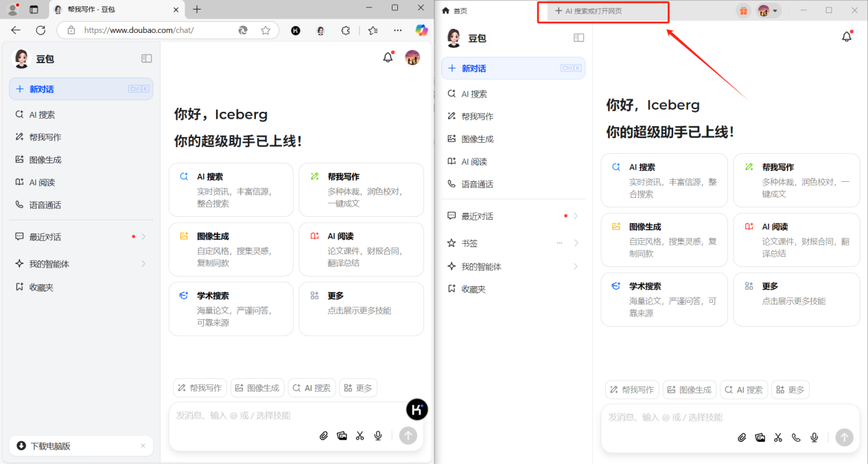The image size is (868, 464).
Task: Add doubao.com page to Edge favorites star
Action: (x=266, y=30)
